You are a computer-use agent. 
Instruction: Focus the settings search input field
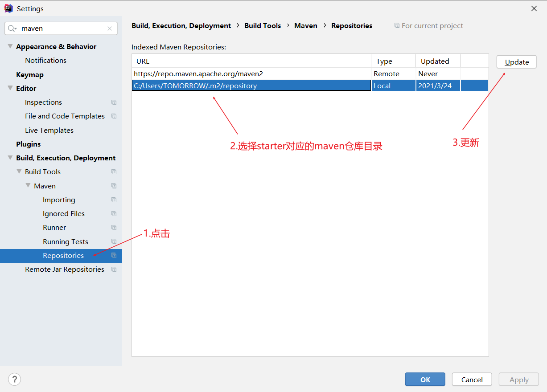coord(61,29)
